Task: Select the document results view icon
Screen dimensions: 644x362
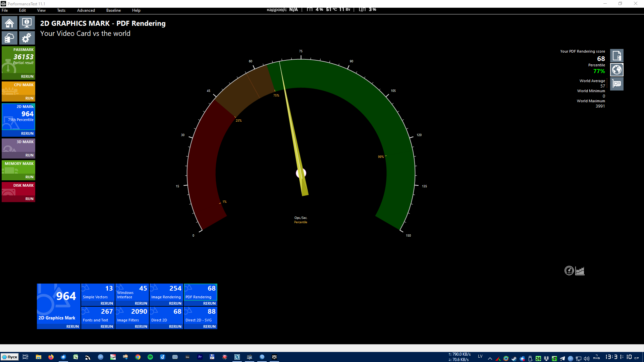Action: 616,56
